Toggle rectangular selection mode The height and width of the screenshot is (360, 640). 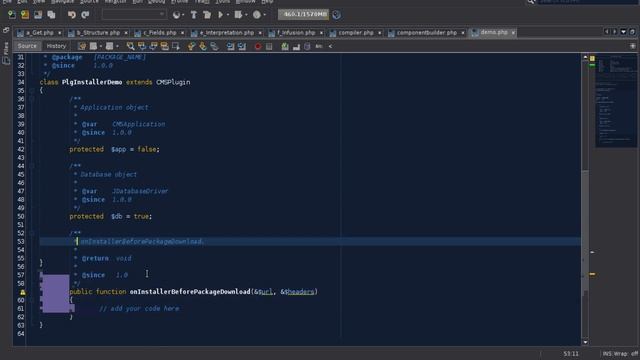click(x=176, y=46)
